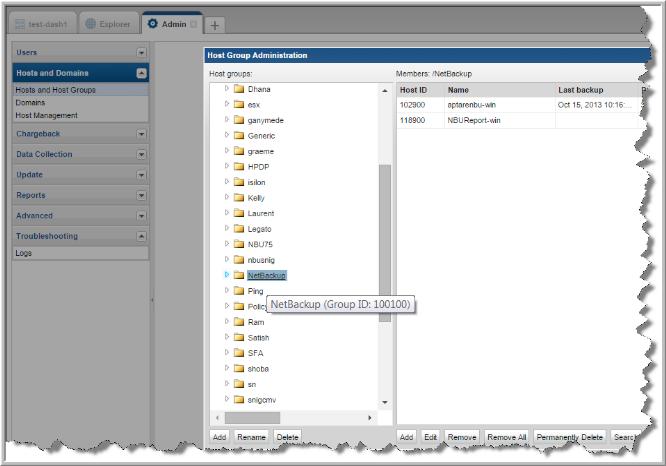666x466 pixels.
Task: Expand the Data Collection section
Action: pyautogui.click(x=141, y=155)
